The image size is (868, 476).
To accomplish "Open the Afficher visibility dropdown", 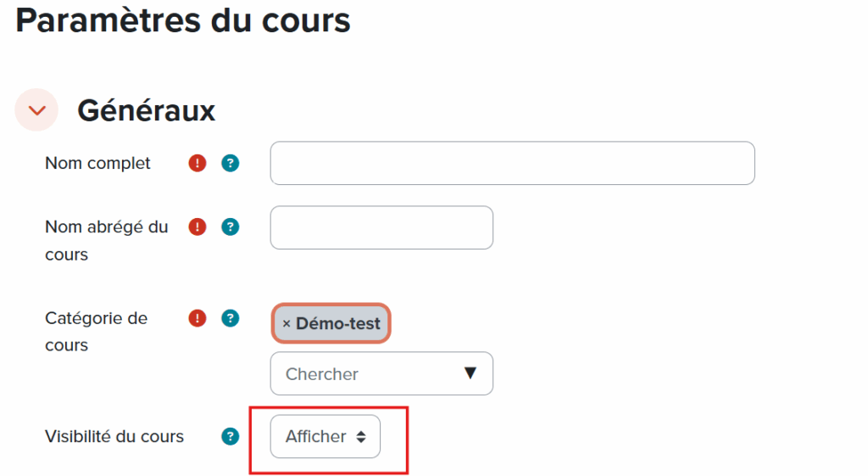I will [x=325, y=437].
